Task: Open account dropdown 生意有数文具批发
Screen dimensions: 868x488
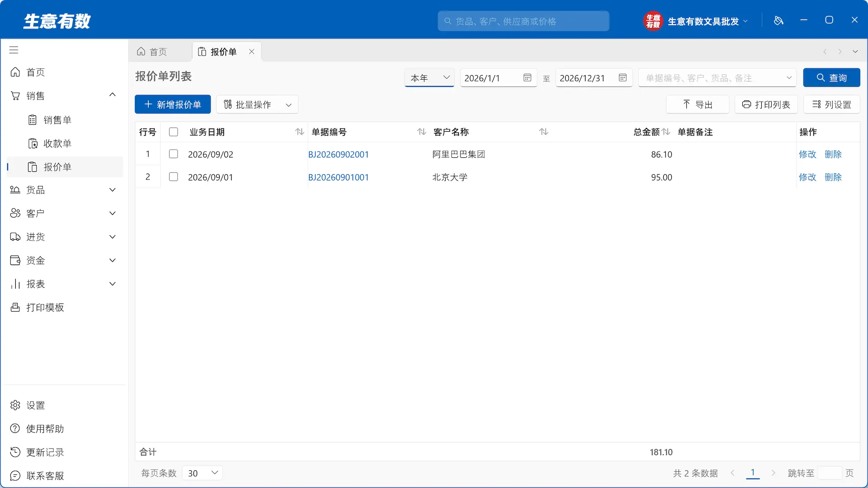Action: 708,21
